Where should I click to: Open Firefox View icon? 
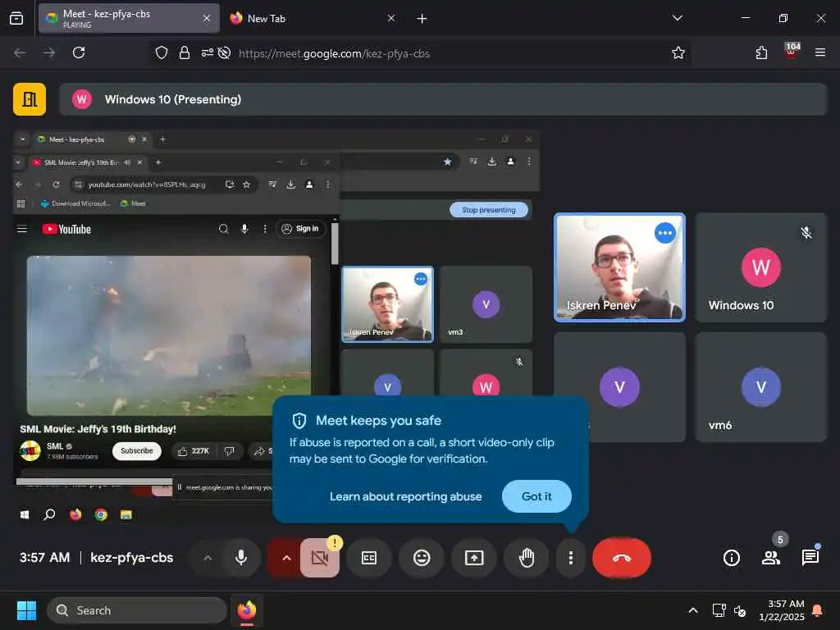point(16,18)
